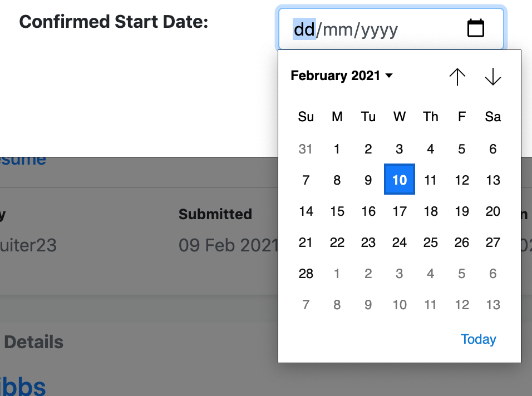
Task: Go to previous month with up arrow
Action: click(x=457, y=77)
